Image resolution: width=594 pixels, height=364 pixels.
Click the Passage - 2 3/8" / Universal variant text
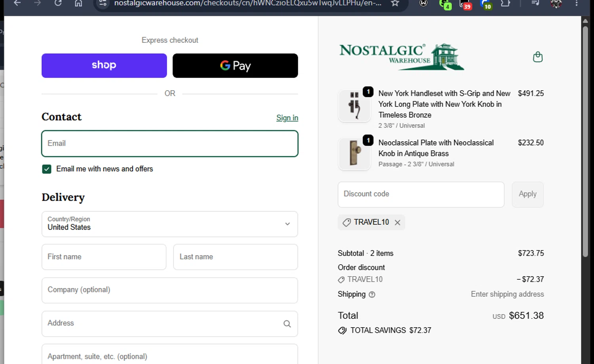tap(416, 164)
